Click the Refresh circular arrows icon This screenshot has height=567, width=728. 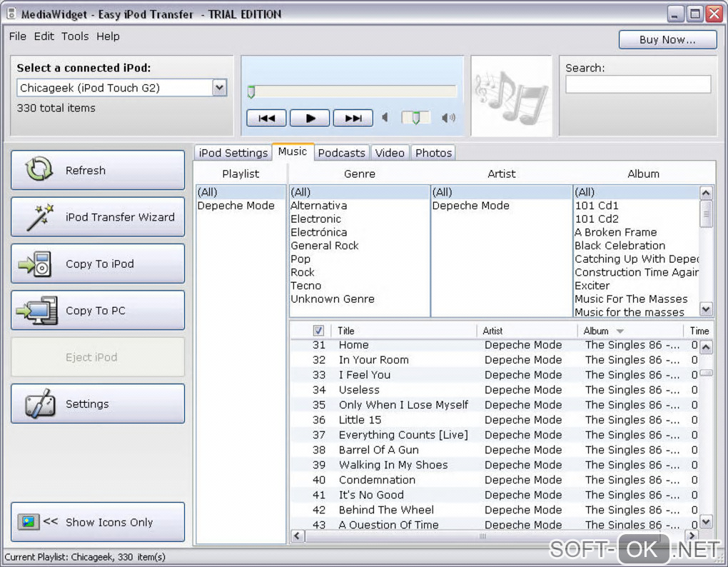[39, 169]
